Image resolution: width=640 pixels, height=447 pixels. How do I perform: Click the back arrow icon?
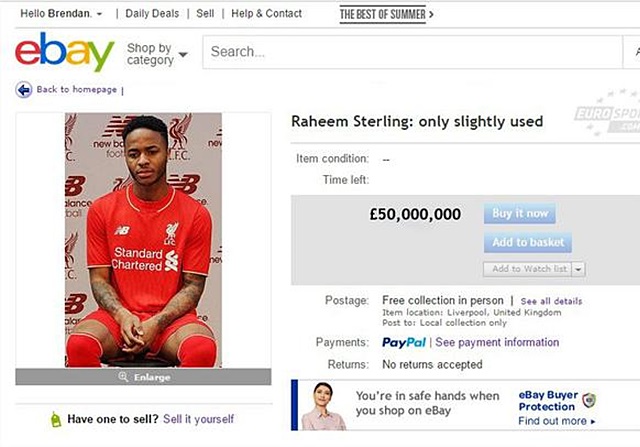coord(24,90)
